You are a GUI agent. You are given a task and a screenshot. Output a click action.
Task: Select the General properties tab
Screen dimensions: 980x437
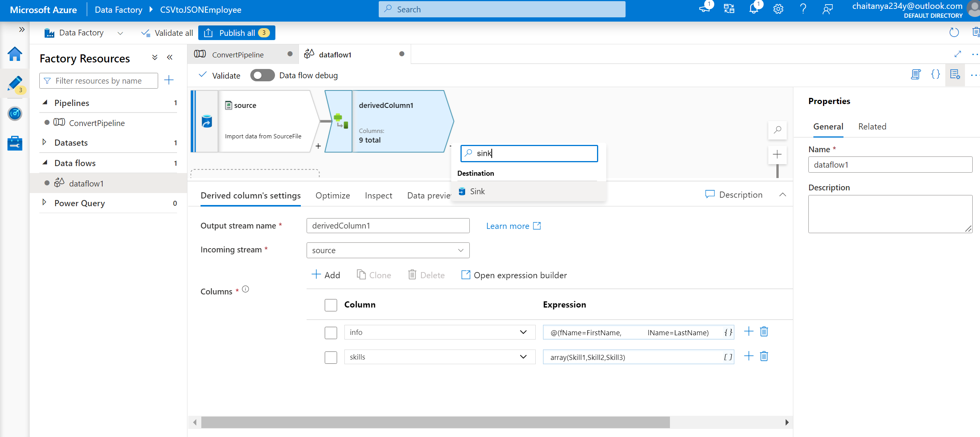[x=828, y=126]
